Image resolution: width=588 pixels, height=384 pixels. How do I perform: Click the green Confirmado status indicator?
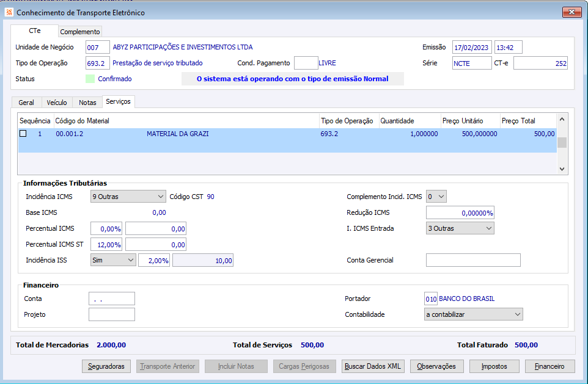tap(90, 79)
